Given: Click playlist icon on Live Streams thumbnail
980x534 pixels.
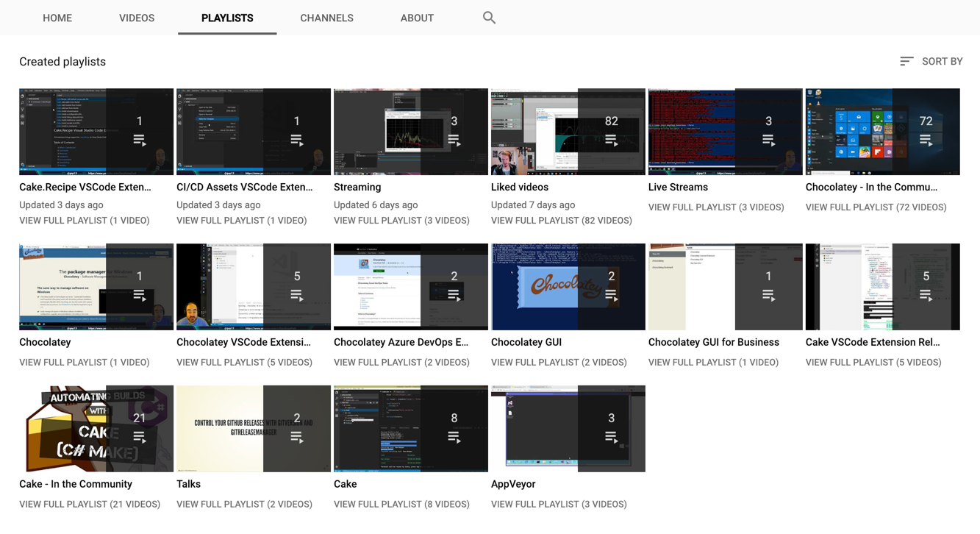Looking at the screenshot, I should 768,140.
